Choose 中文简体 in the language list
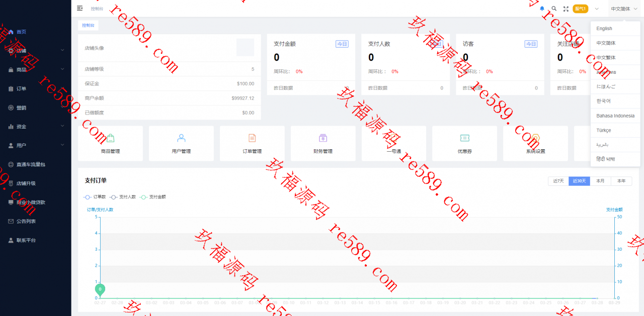This screenshot has height=316, width=644. point(615,43)
